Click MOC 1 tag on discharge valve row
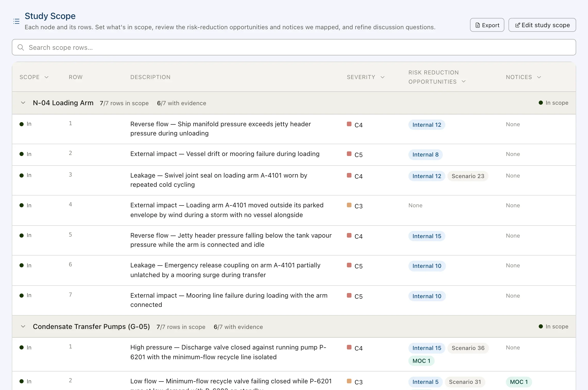 click(421, 361)
